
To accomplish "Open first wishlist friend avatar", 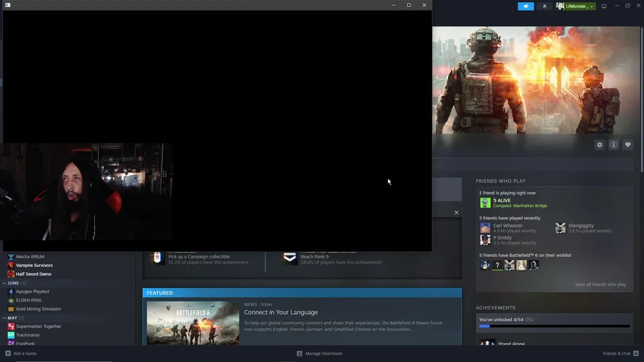I will pos(485,265).
